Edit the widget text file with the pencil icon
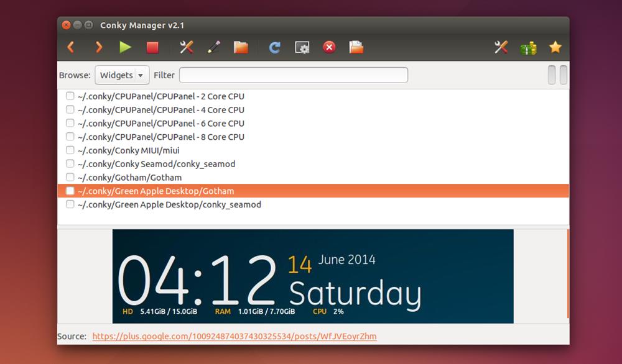This screenshot has height=364, width=622. [214, 47]
